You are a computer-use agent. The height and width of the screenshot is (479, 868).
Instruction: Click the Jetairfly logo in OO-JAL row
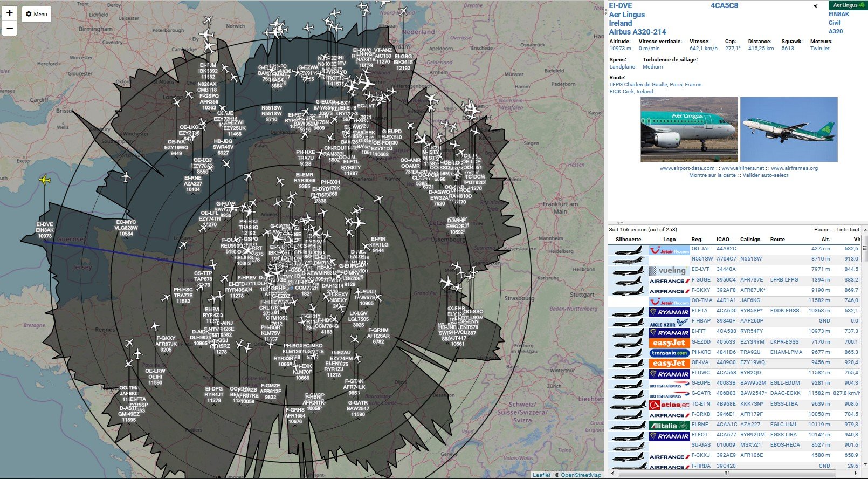click(669, 250)
